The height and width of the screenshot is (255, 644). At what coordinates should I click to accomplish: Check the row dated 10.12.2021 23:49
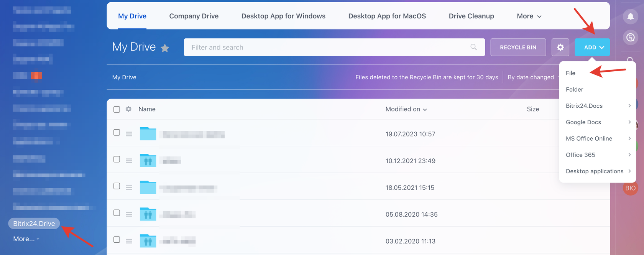coord(117,159)
